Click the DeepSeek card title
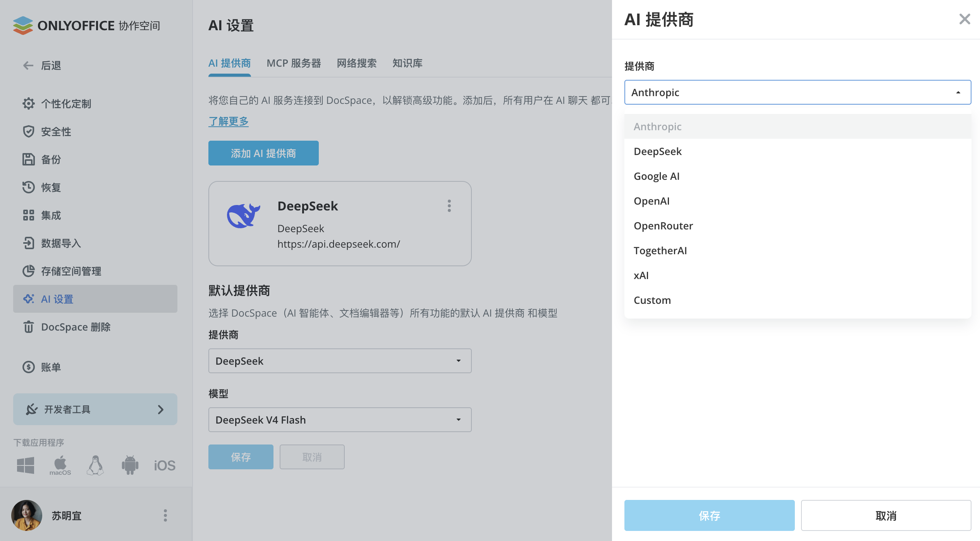 (x=308, y=206)
